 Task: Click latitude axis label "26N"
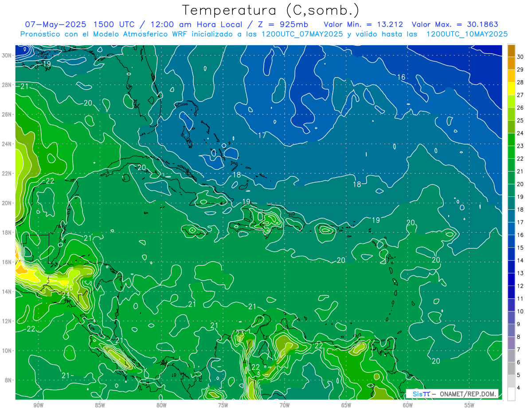tap(6, 114)
